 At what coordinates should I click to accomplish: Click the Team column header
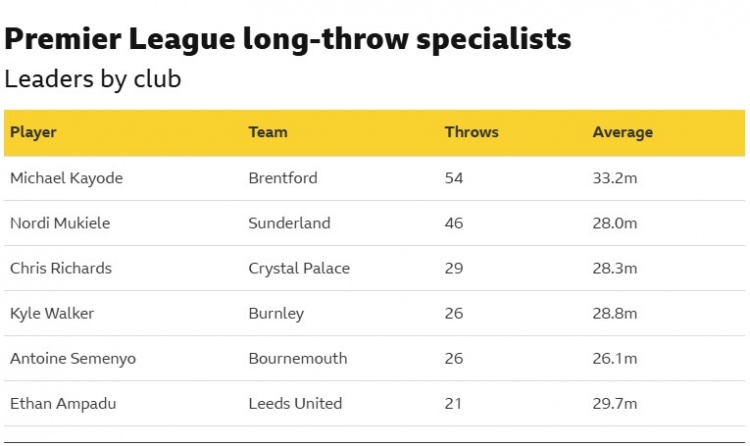pyautogui.click(x=267, y=132)
